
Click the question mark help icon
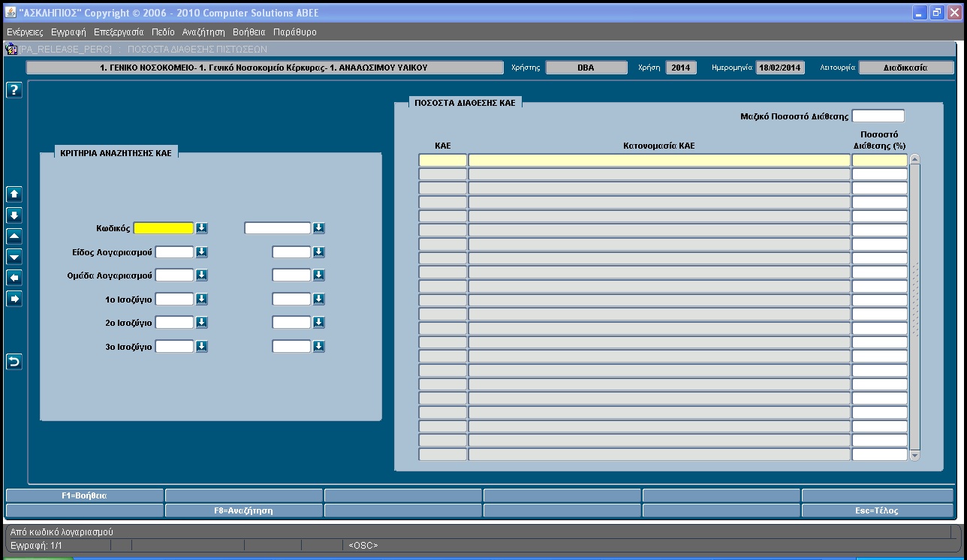[x=14, y=90]
